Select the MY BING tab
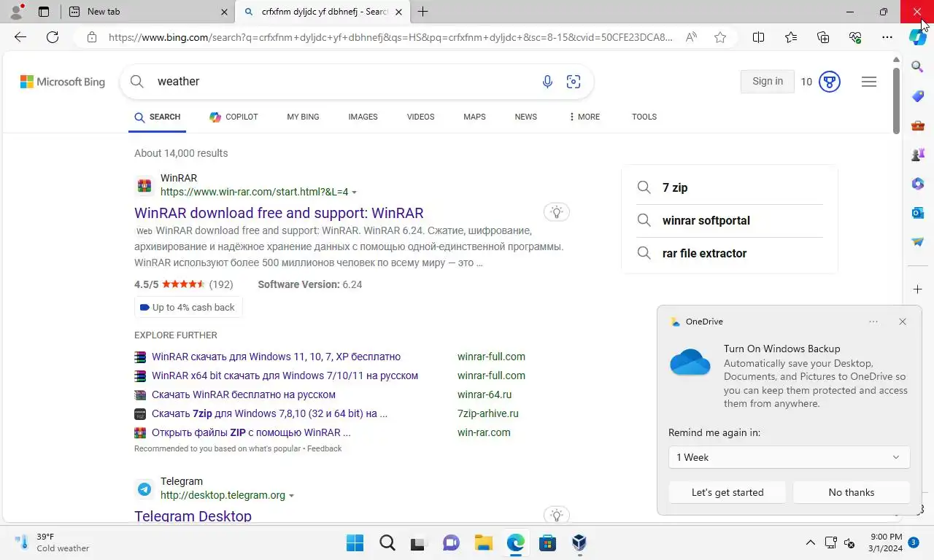Screen dimensions: 934x560 coord(303,117)
